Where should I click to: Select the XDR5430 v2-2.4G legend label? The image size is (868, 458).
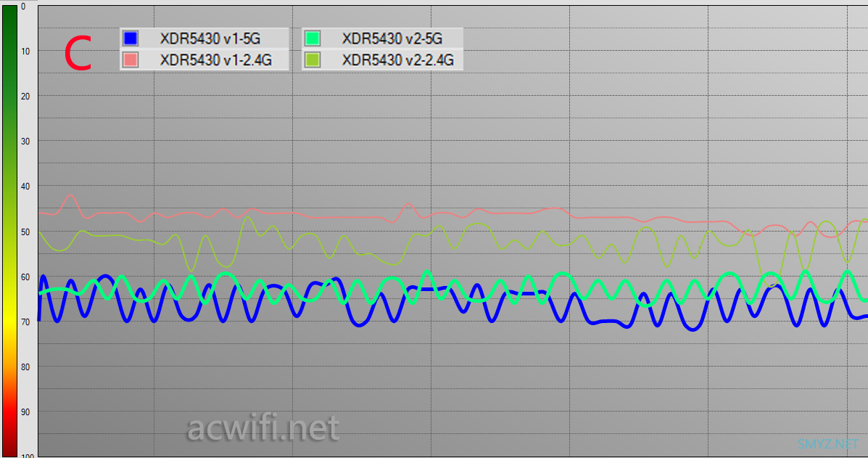pos(398,60)
